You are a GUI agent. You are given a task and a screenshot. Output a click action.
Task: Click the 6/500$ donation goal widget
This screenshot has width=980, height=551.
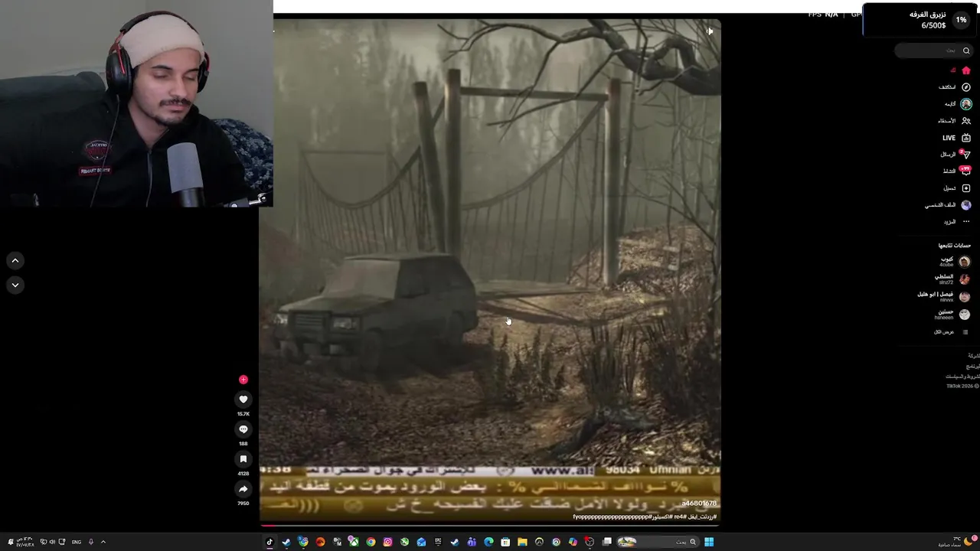(x=921, y=20)
